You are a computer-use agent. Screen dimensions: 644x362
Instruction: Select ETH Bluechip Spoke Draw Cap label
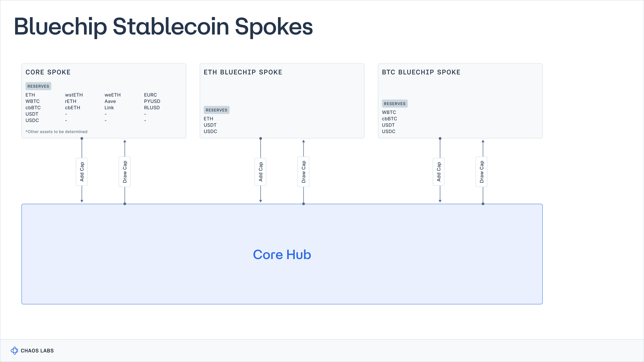(304, 172)
